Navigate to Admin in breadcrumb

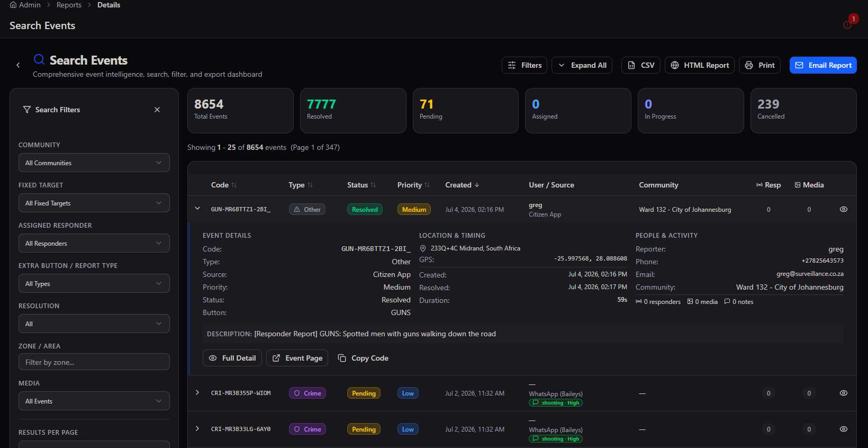point(30,5)
